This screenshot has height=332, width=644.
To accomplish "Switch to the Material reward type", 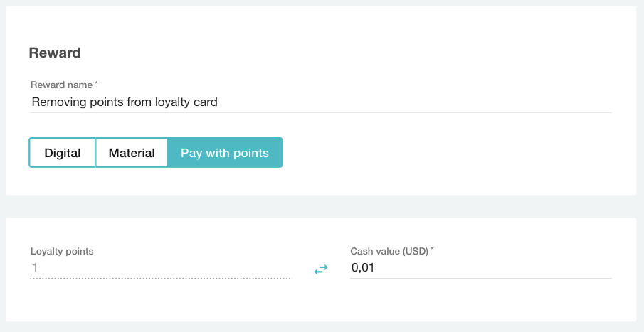I will (132, 153).
